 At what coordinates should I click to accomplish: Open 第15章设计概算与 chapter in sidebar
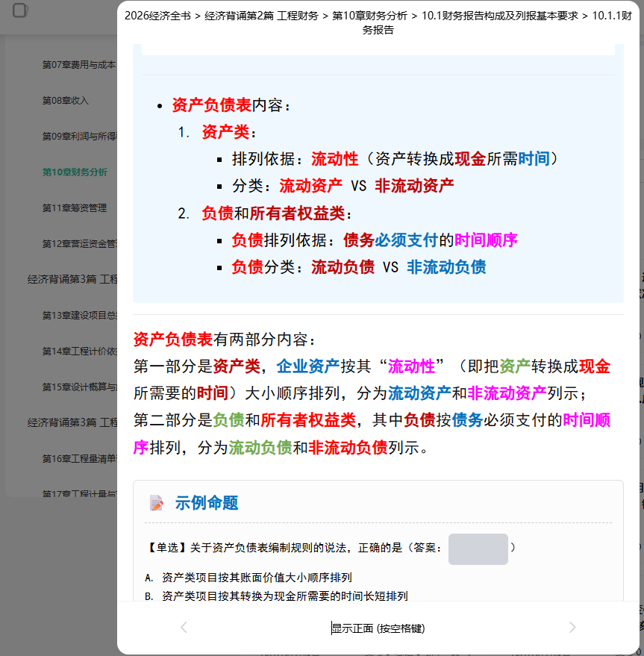(x=80, y=387)
